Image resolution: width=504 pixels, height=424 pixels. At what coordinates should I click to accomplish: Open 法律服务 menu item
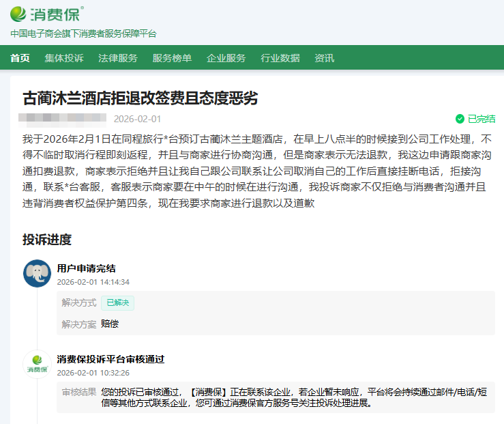click(x=118, y=58)
